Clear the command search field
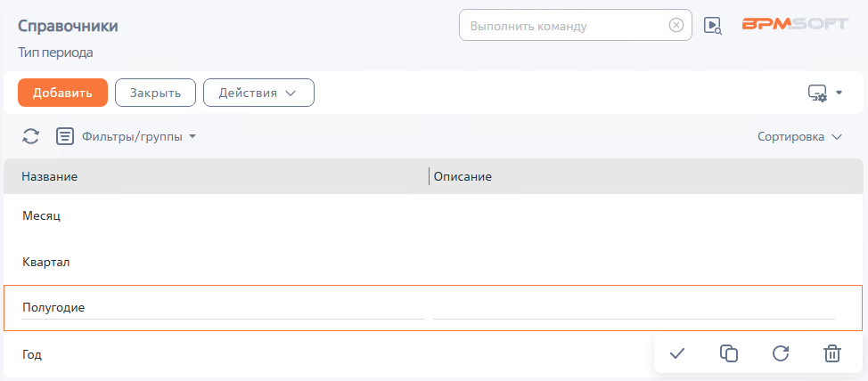Screen dimensions: 868x381 [676, 25]
